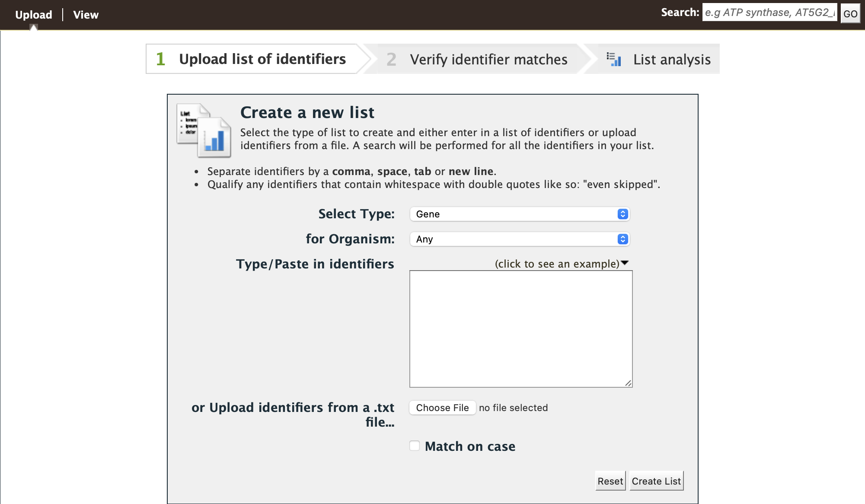Open the View menu item

coord(86,15)
